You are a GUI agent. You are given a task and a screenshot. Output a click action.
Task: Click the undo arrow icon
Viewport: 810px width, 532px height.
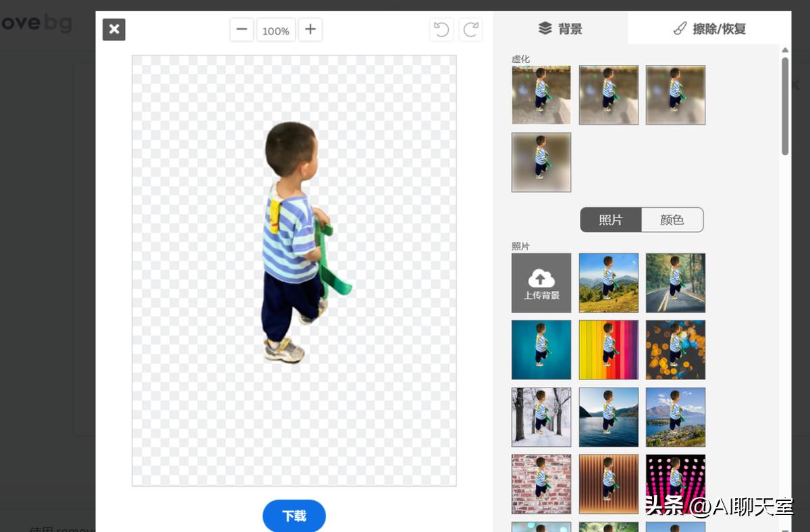point(441,29)
